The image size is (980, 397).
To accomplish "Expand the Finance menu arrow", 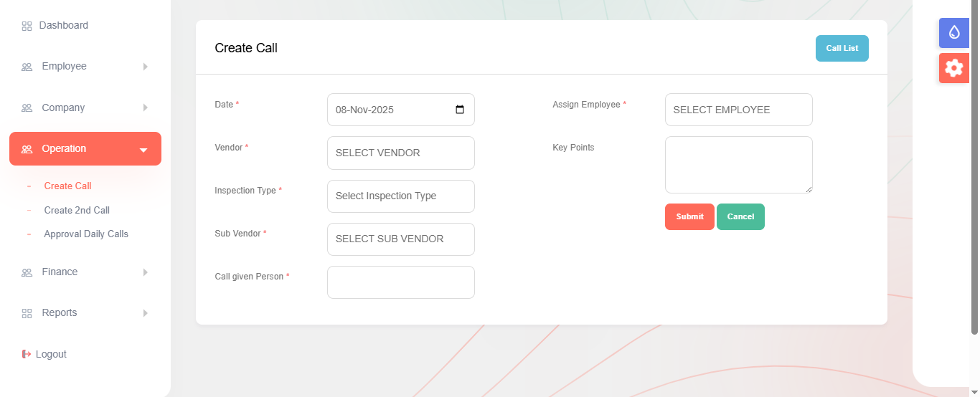I will pyautogui.click(x=145, y=272).
